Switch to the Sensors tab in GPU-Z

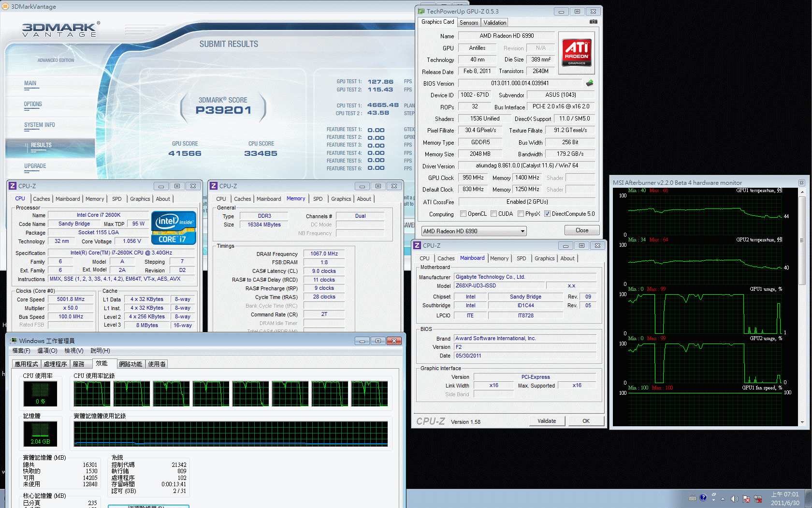coord(469,23)
